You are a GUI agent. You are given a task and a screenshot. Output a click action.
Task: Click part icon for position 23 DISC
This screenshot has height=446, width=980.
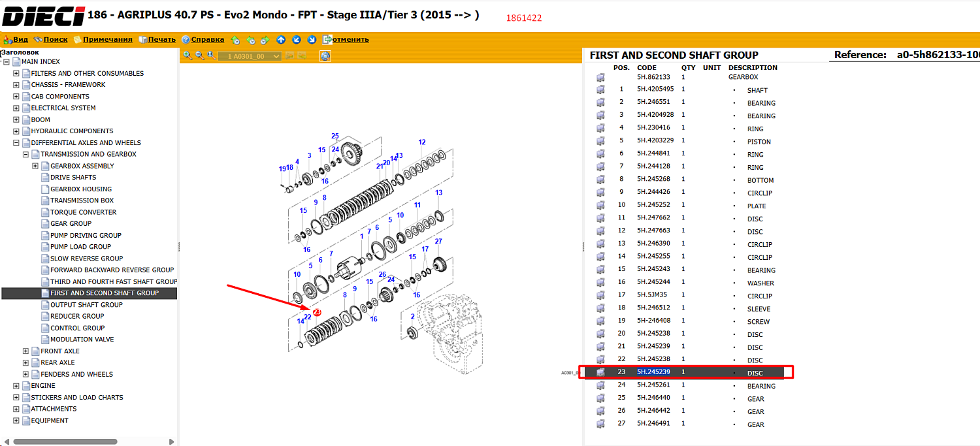(x=600, y=372)
